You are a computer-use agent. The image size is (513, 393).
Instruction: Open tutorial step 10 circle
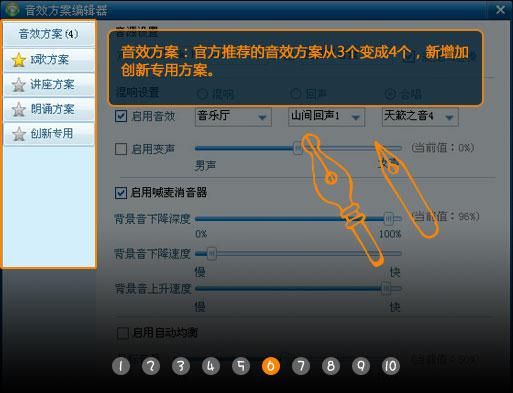click(391, 366)
